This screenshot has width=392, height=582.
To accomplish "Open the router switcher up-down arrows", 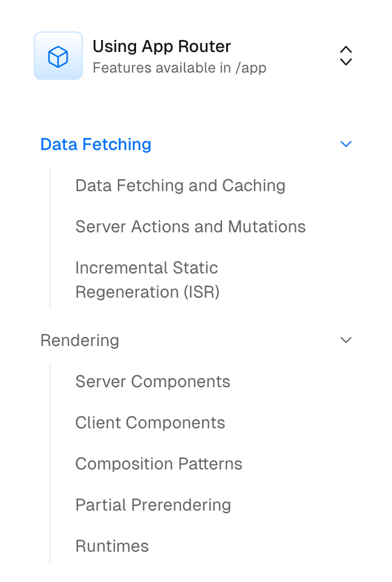I will pyautogui.click(x=346, y=56).
